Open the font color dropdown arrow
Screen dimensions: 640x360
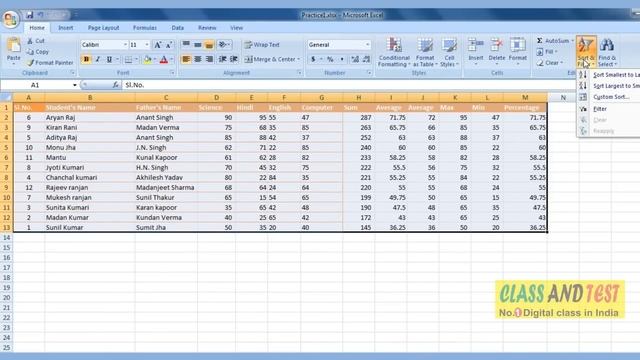[x=171, y=60]
